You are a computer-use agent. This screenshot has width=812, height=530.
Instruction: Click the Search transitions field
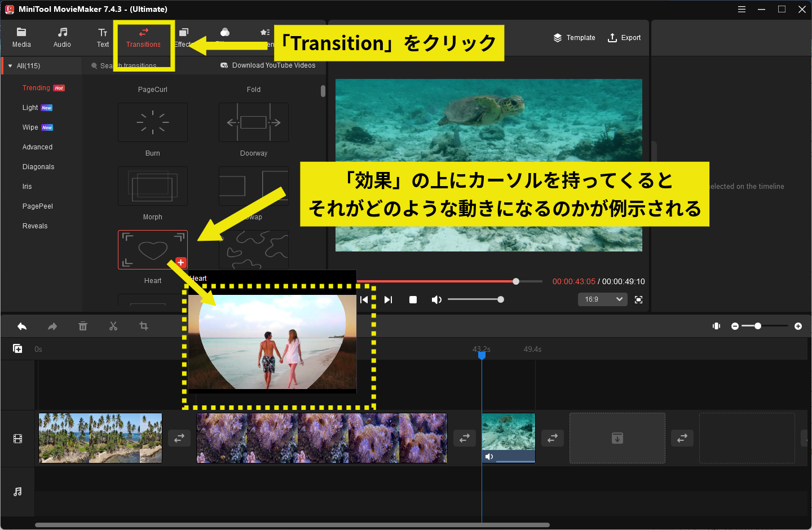pos(127,66)
